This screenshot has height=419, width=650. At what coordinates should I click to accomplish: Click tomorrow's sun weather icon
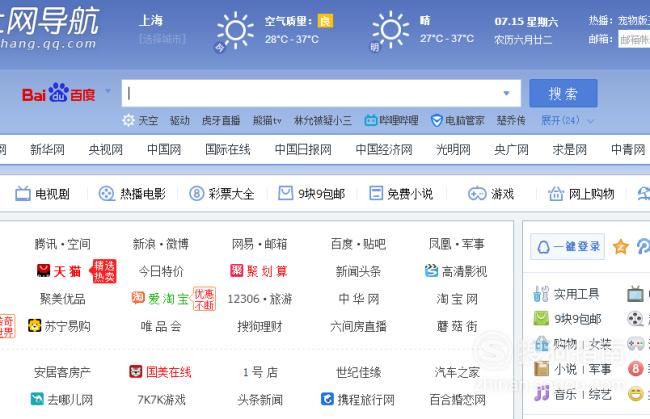(x=390, y=30)
